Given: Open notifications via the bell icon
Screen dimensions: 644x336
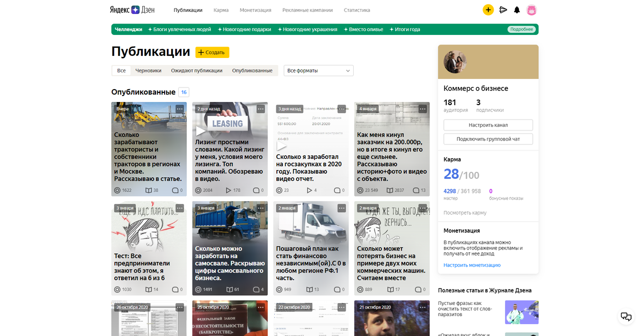Looking at the screenshot, I should point(517,9).
